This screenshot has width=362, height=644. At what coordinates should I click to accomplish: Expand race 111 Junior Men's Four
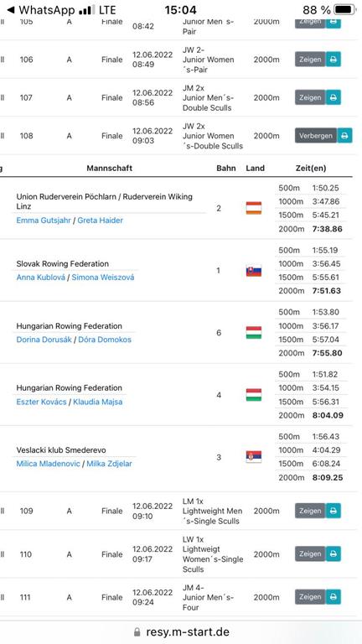click(x=310, y=597)
